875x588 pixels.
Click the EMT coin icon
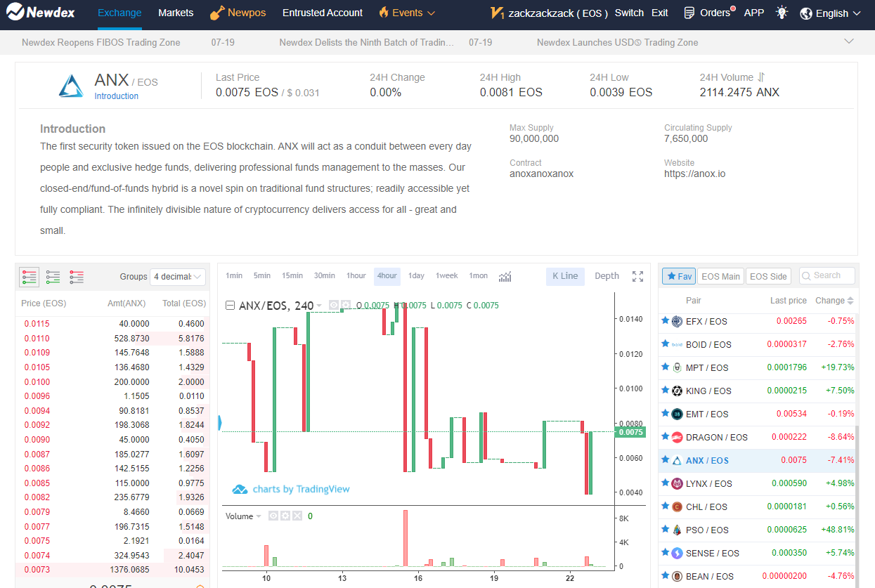[x=677, y=414]
